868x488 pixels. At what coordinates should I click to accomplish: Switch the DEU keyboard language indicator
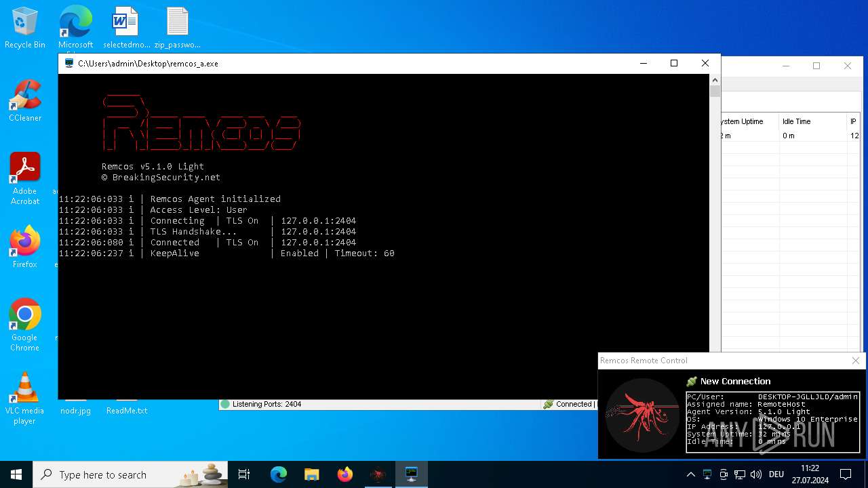(x=776, y=474)
